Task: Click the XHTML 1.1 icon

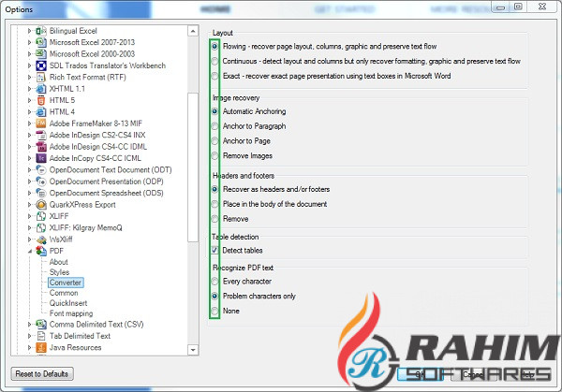Action: pyautogui.click(x=41, y=89)
